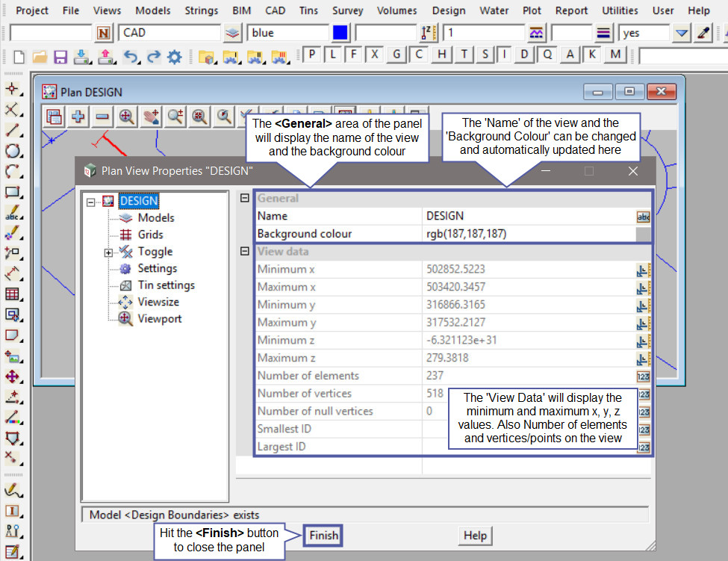Collapse the General section
728x561 pixels.
[244, 199]
